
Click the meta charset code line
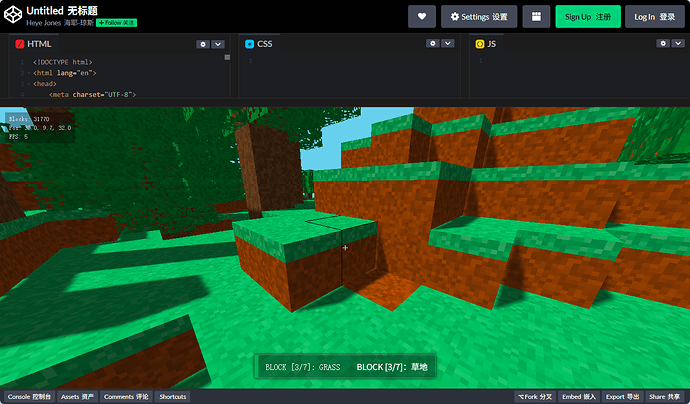coord(92,95)
